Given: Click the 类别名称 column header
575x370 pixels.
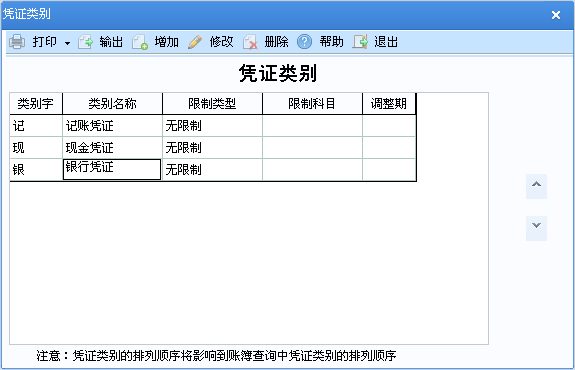Looking at the screenshot, I should (113, 104).
